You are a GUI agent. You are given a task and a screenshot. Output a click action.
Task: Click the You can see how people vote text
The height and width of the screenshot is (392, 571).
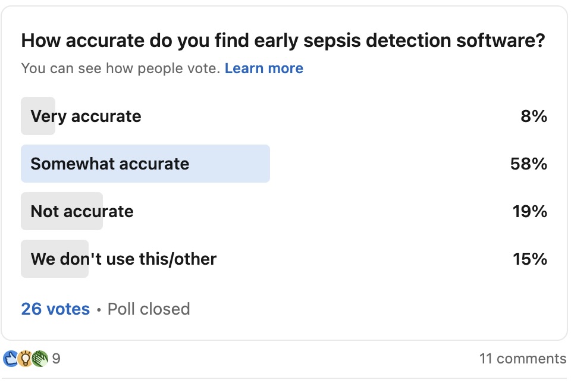(121, 68)
